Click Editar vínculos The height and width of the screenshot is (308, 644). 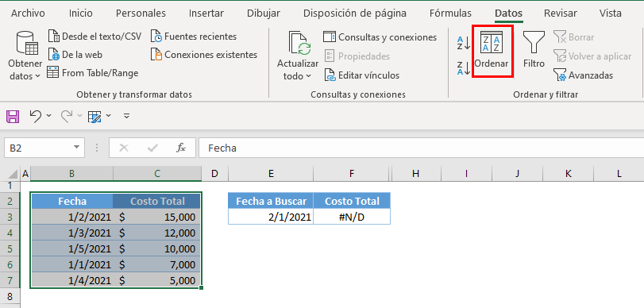(362, 75)
